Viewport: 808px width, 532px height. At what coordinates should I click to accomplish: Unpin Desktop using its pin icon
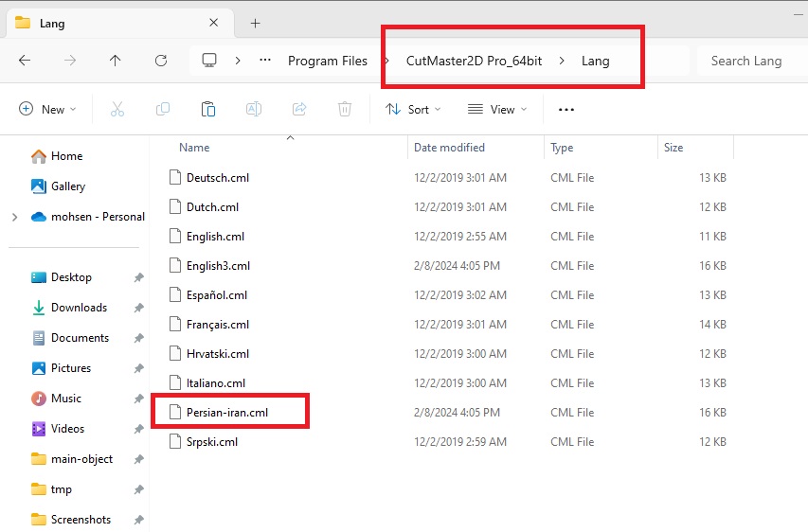pos(138,277)
